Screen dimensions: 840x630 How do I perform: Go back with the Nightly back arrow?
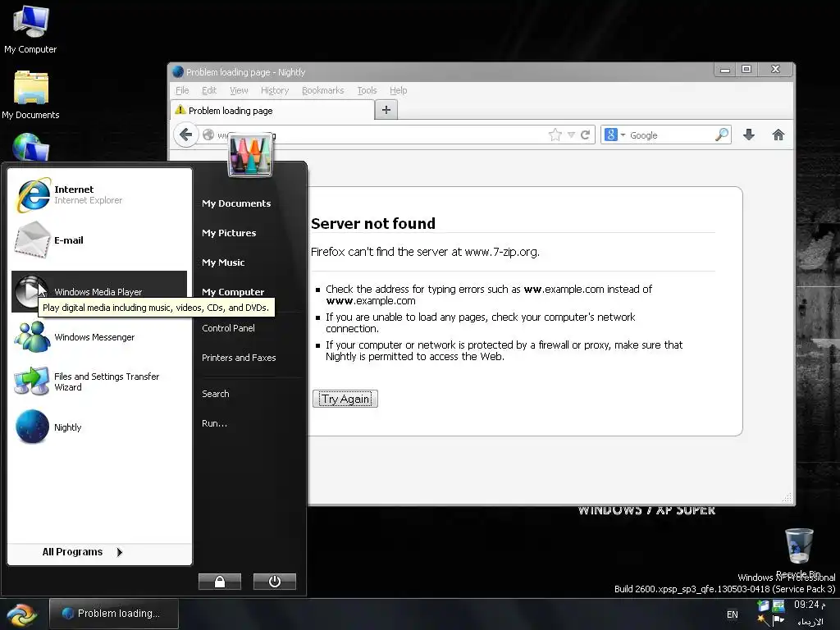[186, 135]
